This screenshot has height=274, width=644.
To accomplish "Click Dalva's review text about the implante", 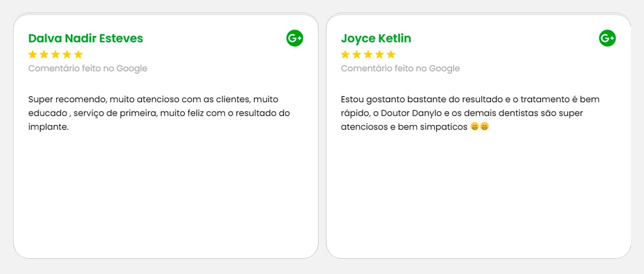I will pyautogui.click(x=159, y=113).
